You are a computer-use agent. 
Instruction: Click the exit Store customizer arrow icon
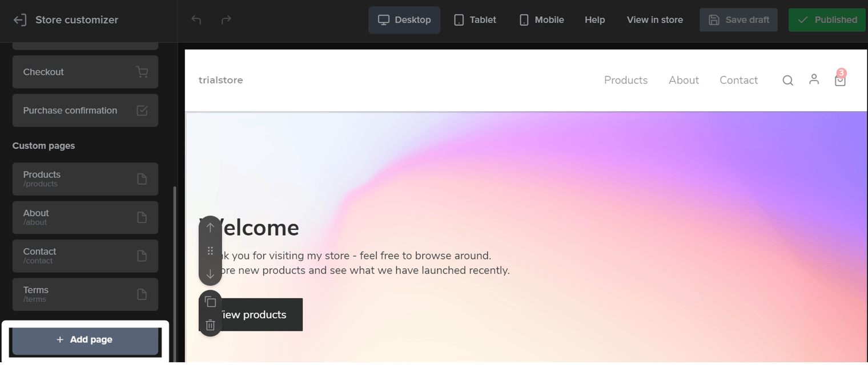[20, 20]
